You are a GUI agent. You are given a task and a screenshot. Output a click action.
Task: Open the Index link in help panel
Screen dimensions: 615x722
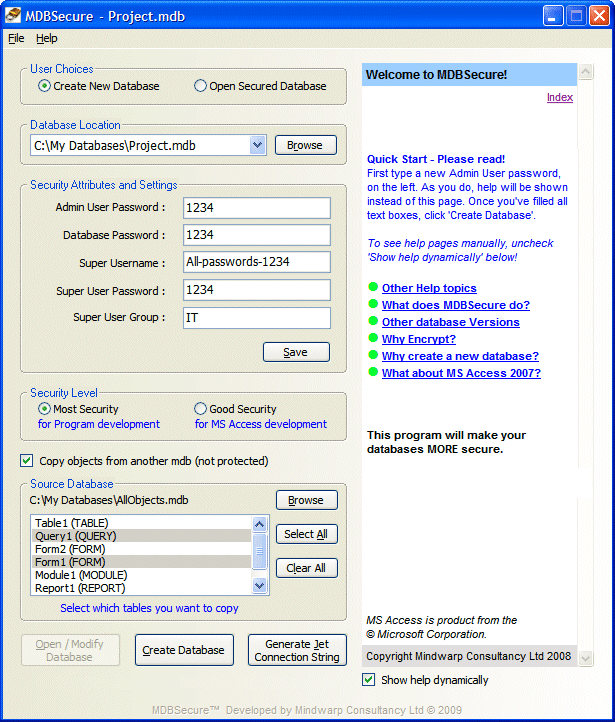coord(560,97)
